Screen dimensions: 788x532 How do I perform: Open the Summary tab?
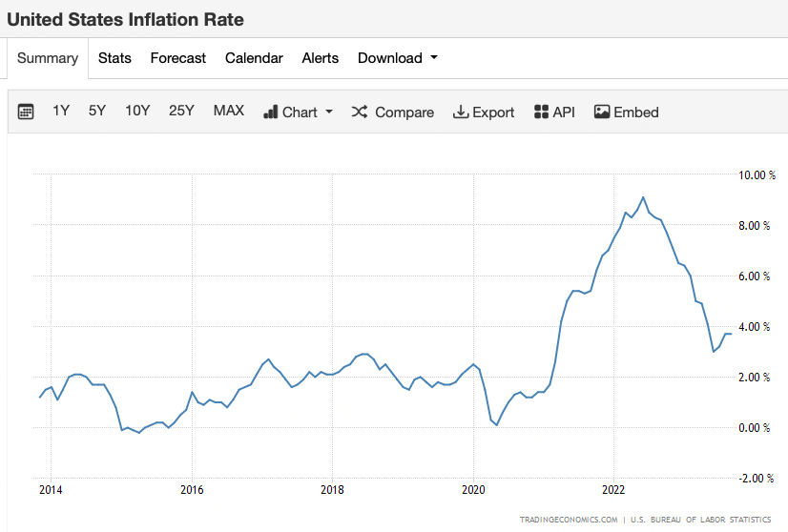tap(48, 58)
